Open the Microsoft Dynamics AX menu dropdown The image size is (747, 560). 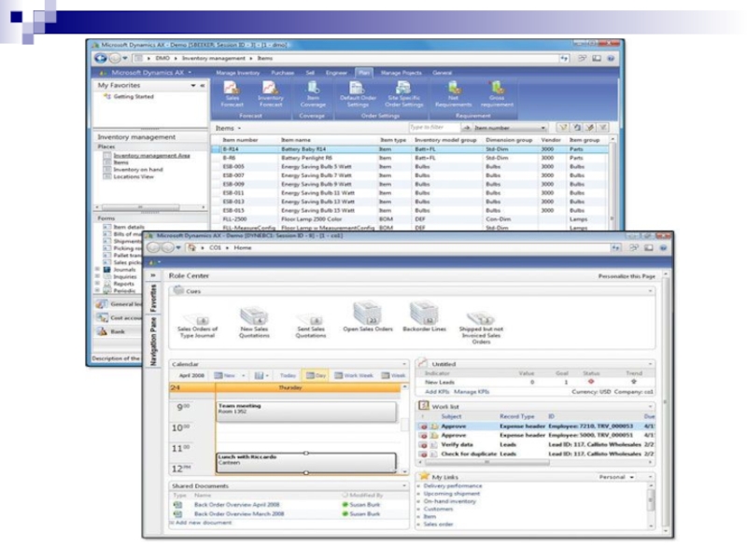pos(190,73)
